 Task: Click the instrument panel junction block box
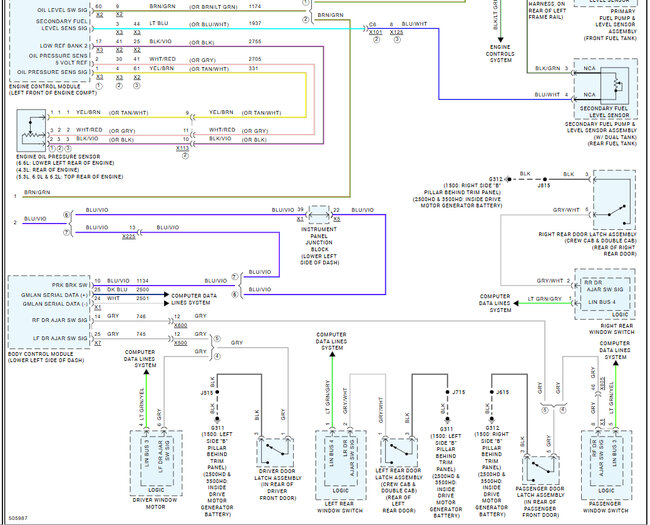[319, 215]
